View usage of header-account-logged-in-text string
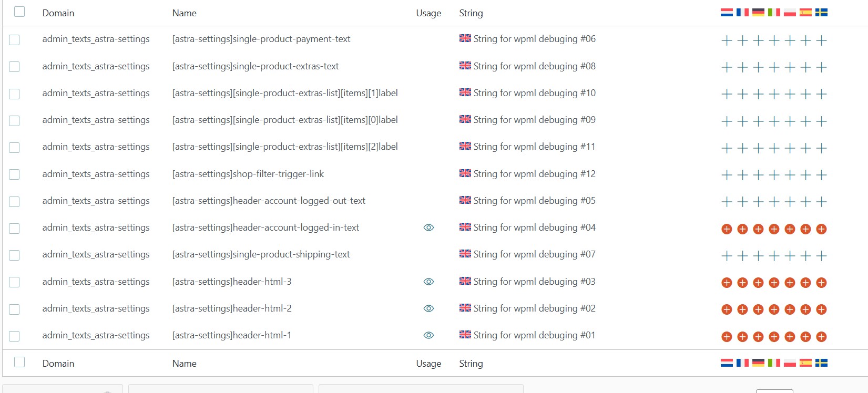 [x=428, y=227]
